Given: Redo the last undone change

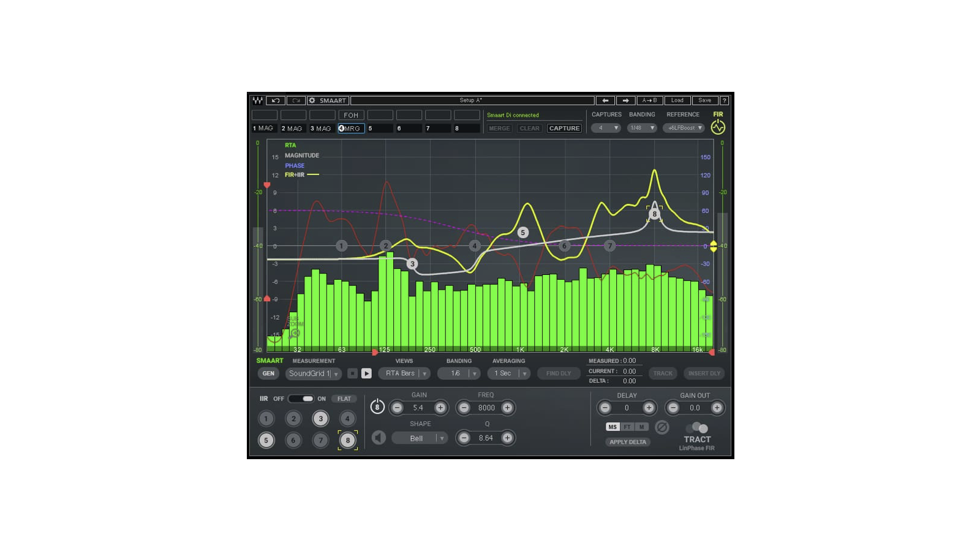Looking at the screenshot, I should [x=296, y=100].
